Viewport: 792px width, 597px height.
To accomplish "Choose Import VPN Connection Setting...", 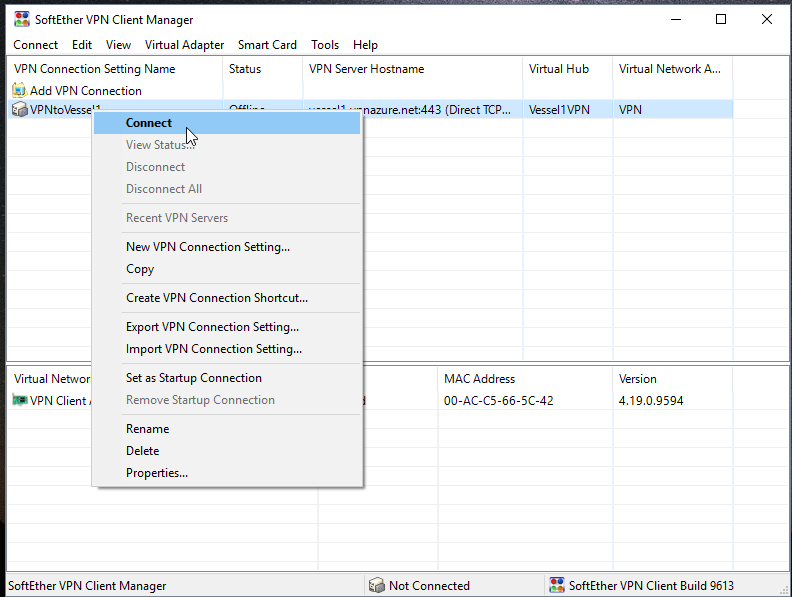I will coord(227,349).
